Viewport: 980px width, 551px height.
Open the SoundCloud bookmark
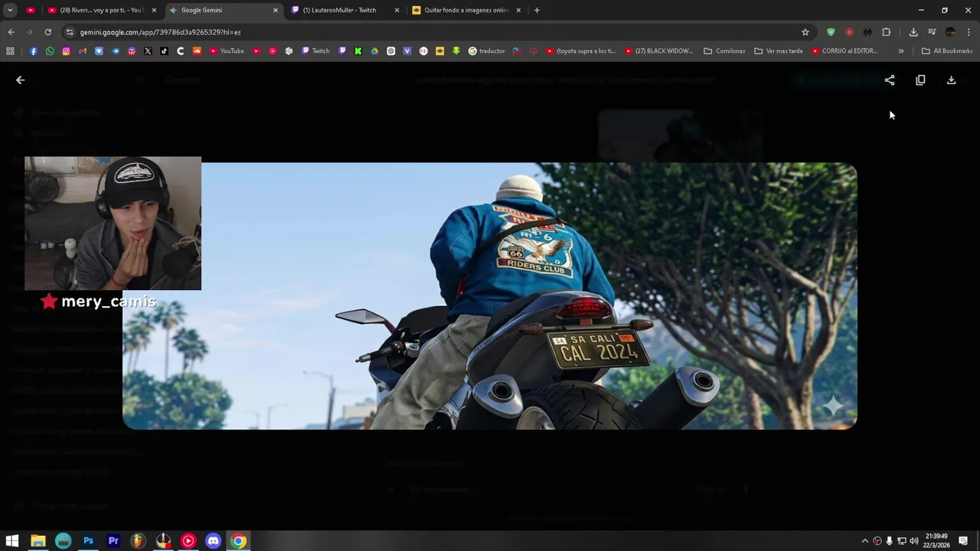click(197, 51)
